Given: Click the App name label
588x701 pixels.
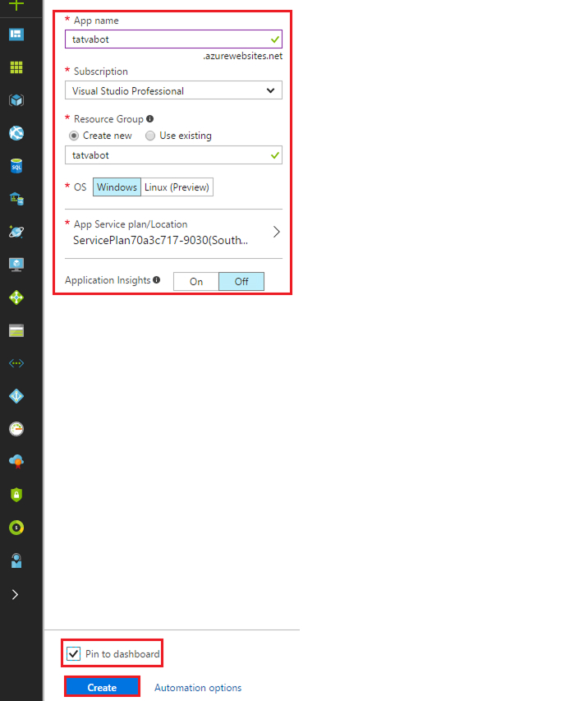Looking at the screenshot, I should pyautogui.click(x=96, y=21).
